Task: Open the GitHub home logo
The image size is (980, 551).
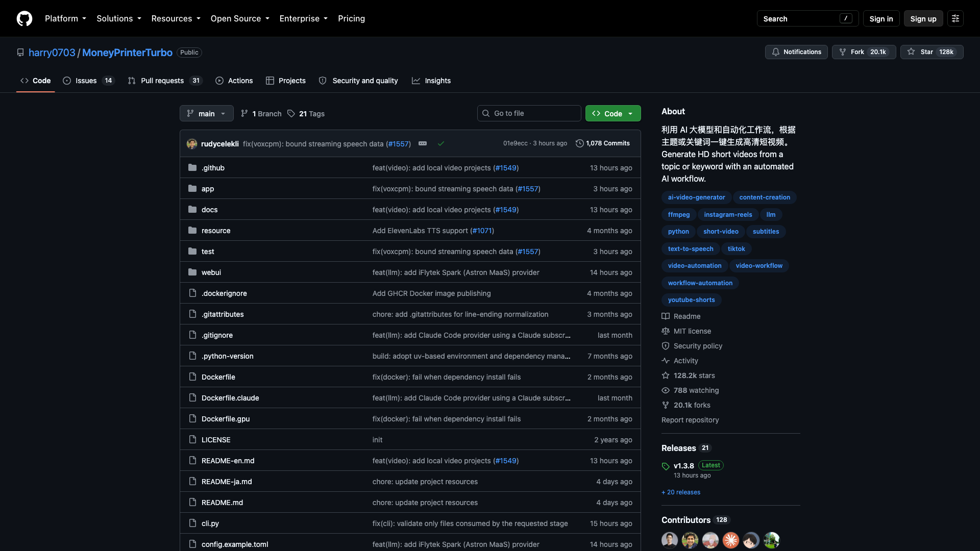Action: (x=24, y=18)
